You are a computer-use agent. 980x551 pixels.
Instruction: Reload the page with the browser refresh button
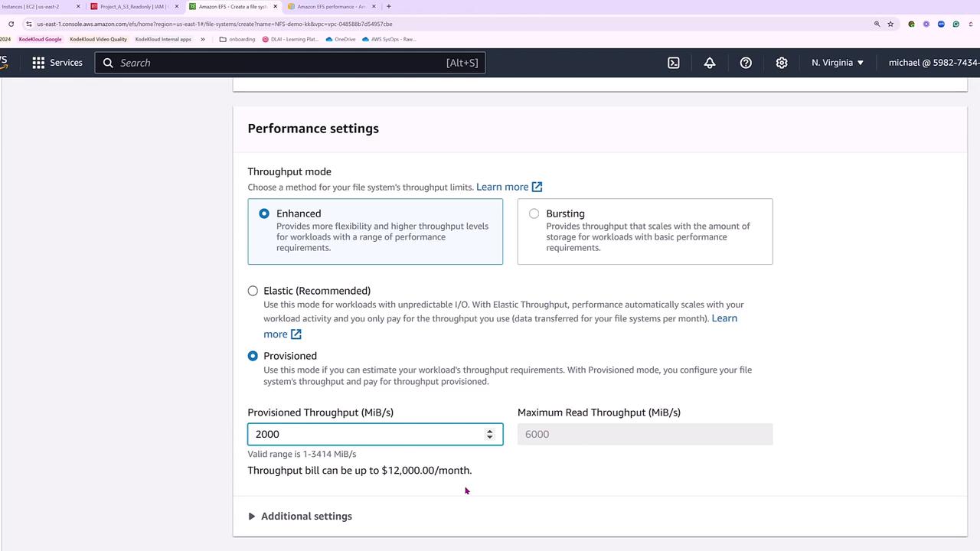point(11,24)
